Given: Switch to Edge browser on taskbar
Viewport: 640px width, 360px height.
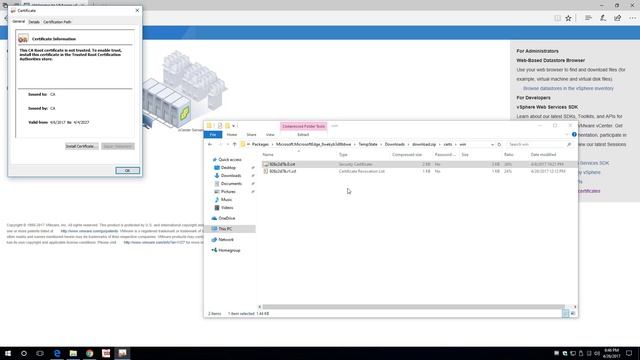Looking at the screenshot, I should click(x=57, y=353).
